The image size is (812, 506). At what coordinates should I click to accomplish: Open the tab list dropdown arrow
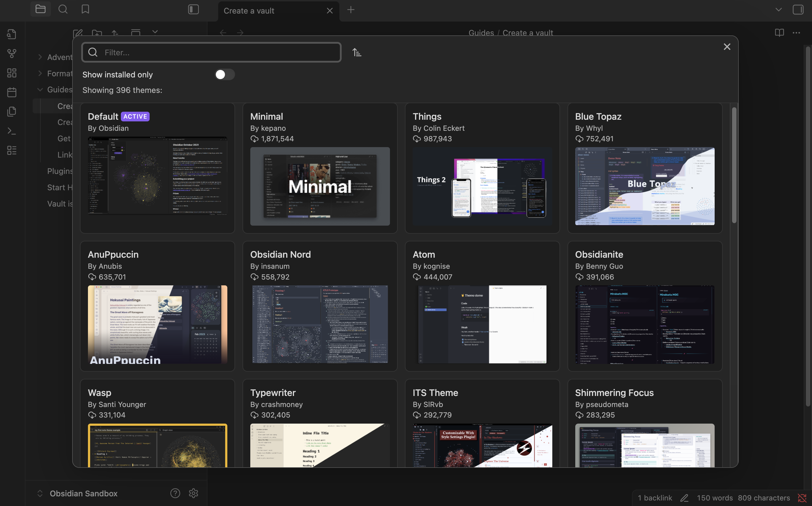(x=779, y=10)
